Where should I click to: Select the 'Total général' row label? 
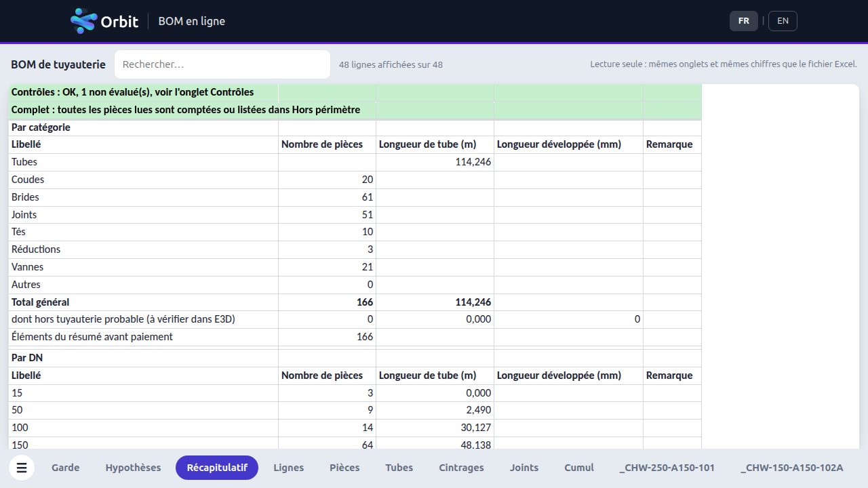[x=41, y=302]
